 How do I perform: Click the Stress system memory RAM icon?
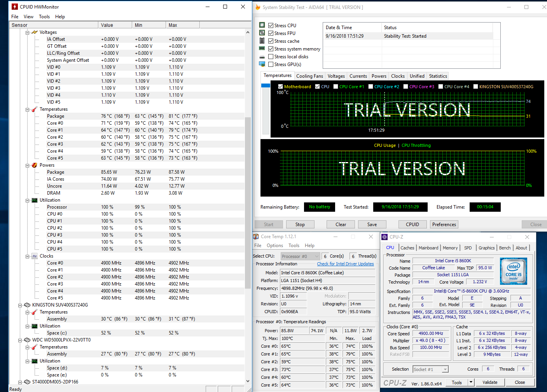click(262, 49)
